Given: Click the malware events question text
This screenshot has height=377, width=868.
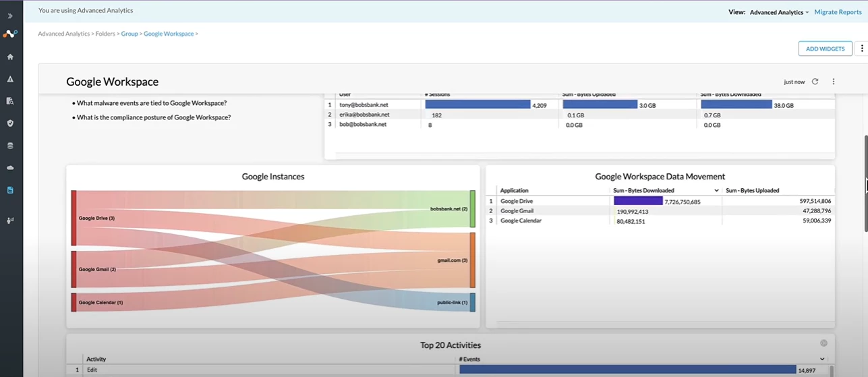Looking at the screenshot, I should (152, 103).
